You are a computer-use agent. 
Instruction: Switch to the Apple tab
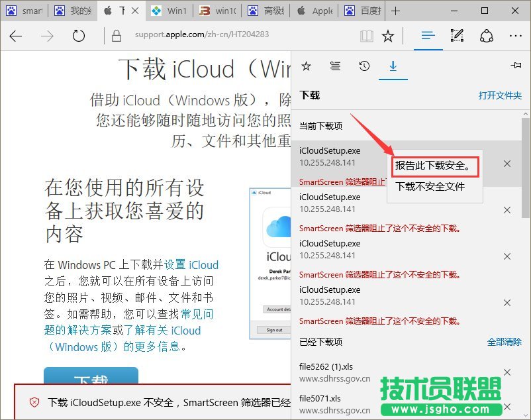[x=314, y=11]
